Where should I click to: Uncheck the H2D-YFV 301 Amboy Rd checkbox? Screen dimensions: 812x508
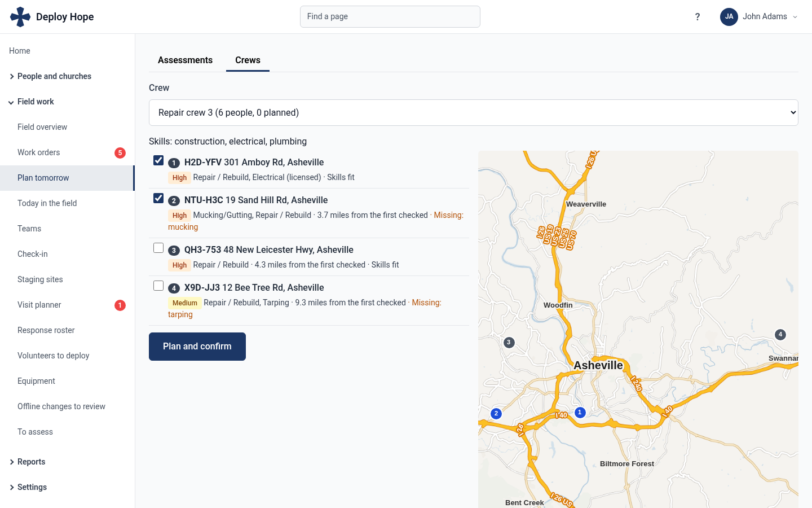(x=158, y=160)
